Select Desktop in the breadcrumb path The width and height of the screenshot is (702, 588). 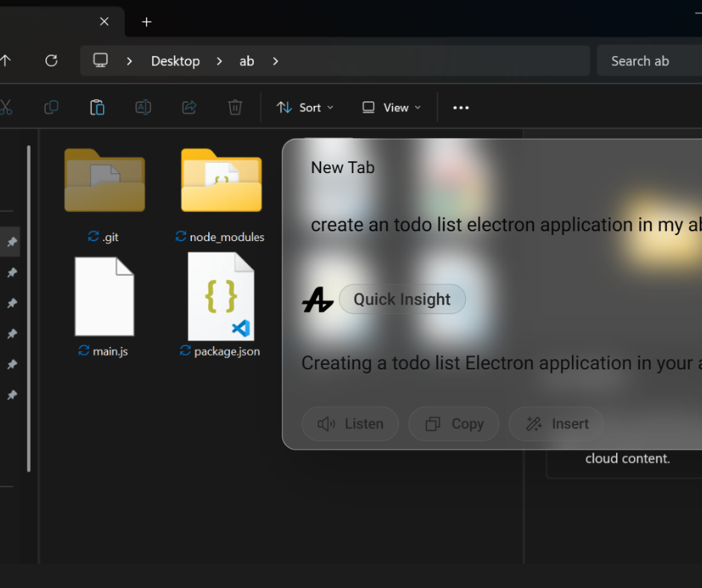click(175, 61)
